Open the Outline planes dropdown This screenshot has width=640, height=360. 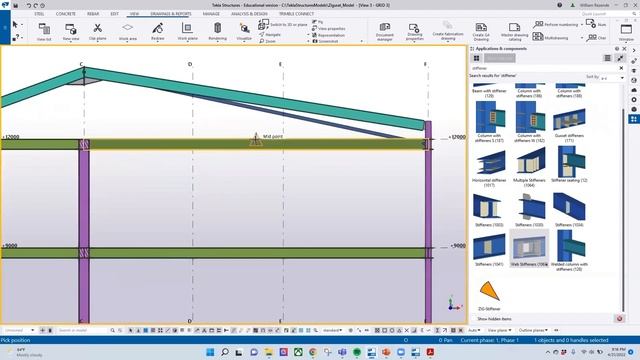pos(533,330)
